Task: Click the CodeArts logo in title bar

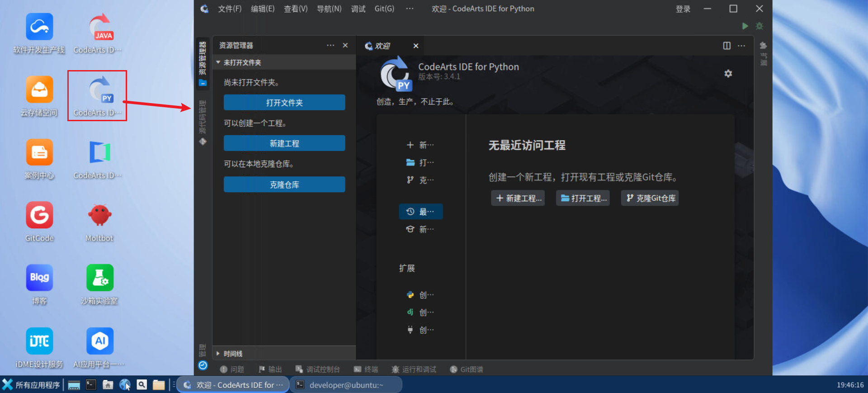Action: click(204, 9)
